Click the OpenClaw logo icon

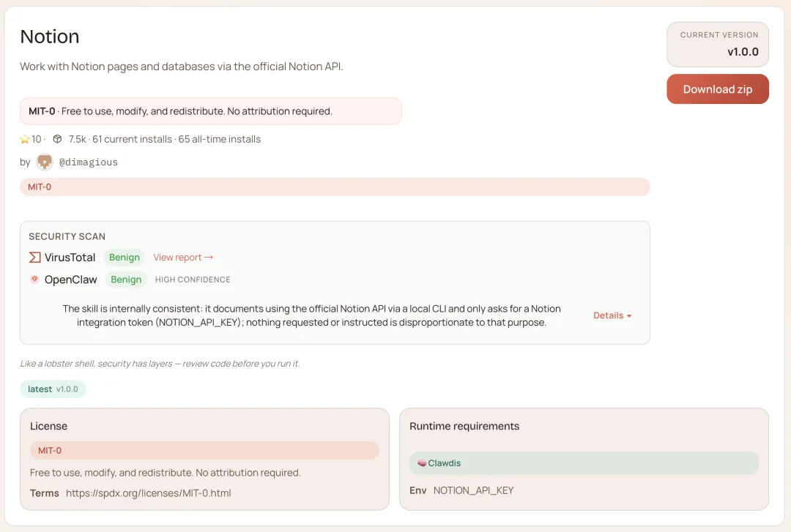34,280
